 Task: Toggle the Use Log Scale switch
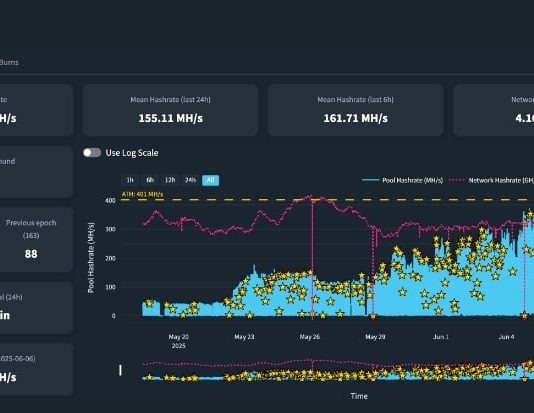[x=92, y=153]
